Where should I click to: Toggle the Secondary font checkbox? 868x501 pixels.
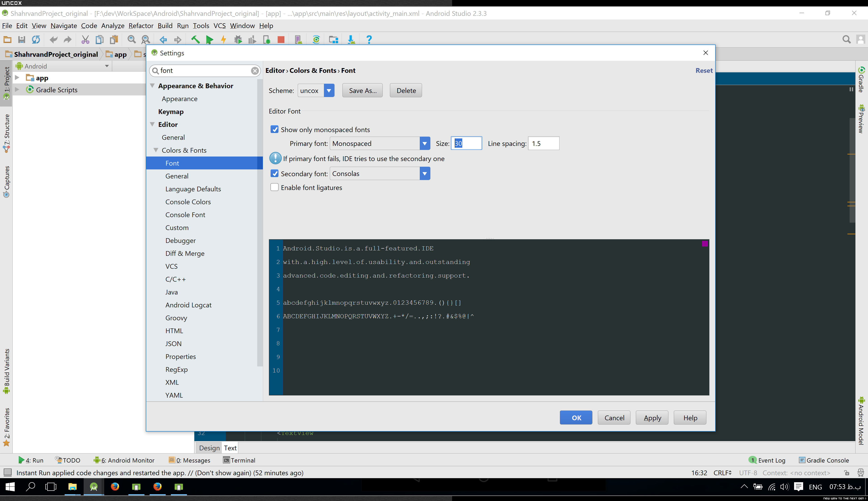click(x=274, y=173)
